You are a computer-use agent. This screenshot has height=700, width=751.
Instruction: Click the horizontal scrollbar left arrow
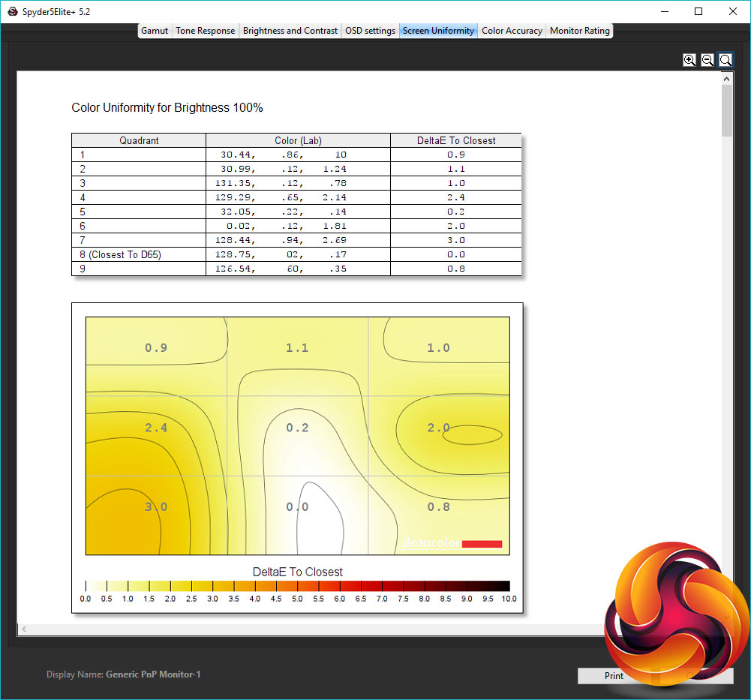coord(24,629)
